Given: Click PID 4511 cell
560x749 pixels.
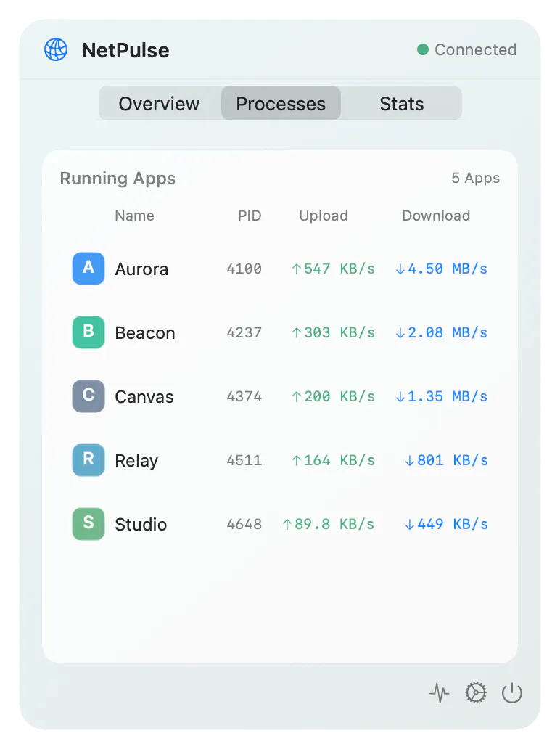Looking at the screenshot, I should [244, 460].
